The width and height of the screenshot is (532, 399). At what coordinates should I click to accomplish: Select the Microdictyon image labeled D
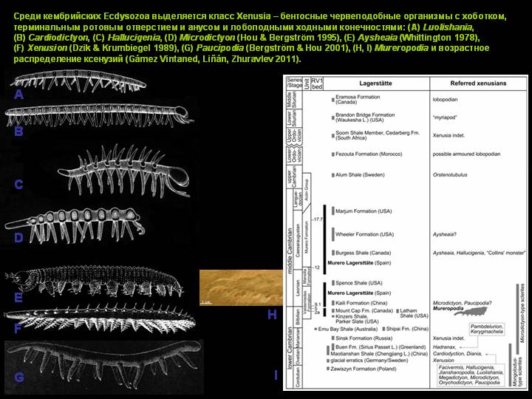tap(75, 225)
